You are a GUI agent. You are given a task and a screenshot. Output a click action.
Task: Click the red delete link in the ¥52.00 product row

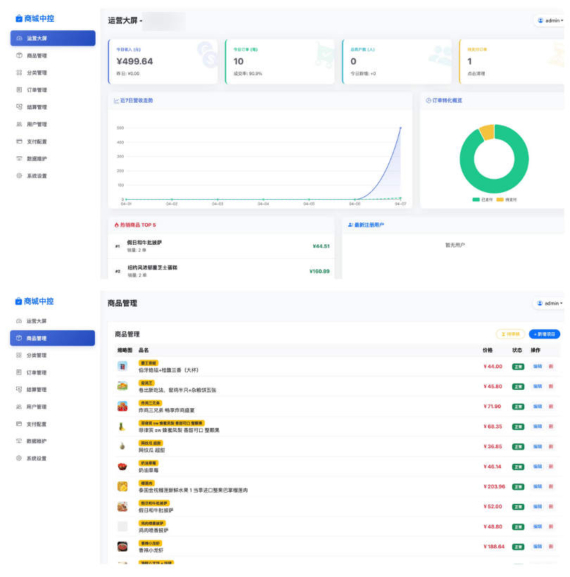click(x=551, y=507)
